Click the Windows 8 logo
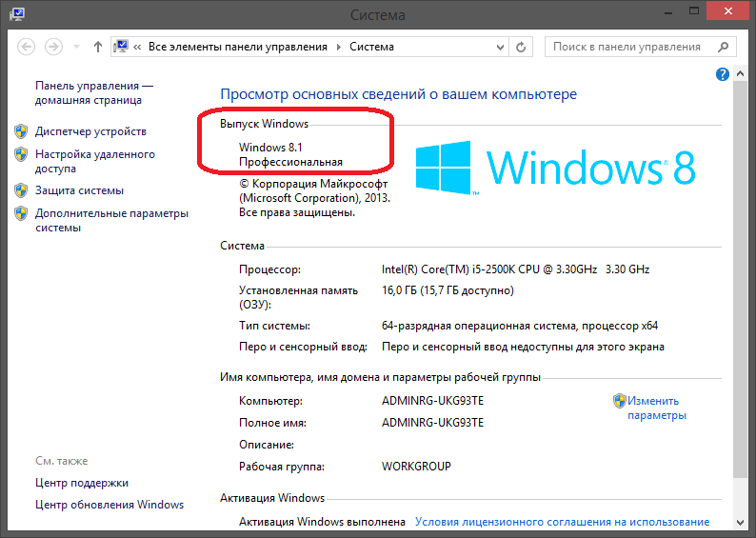 pyautogui.click(x=555, y=168)
